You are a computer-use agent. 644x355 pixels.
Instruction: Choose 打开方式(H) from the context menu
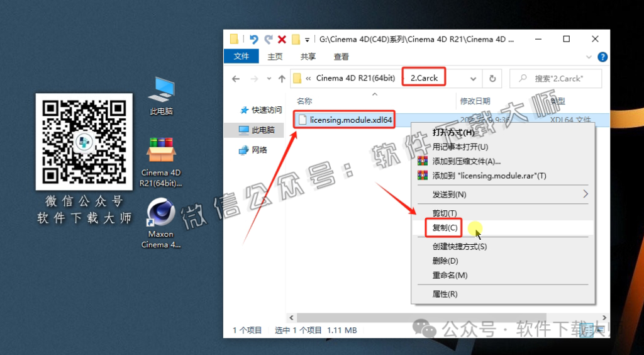[x=453, y=132]
